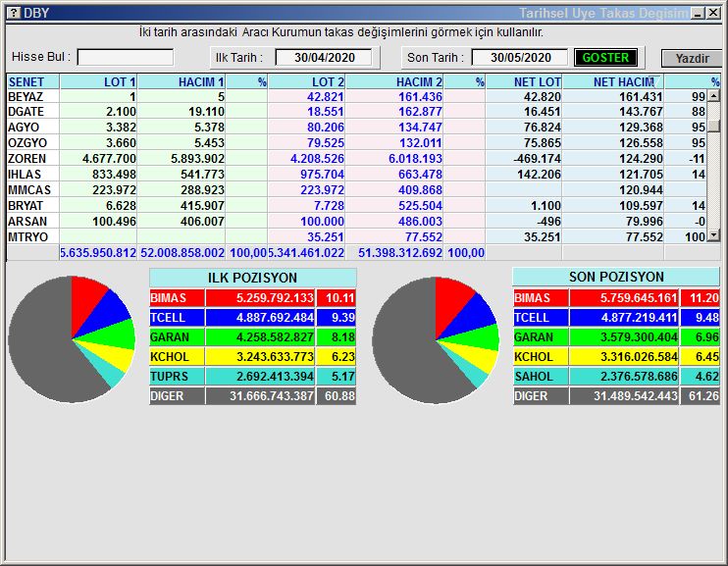The image size is (728, 566).
Task: Click HACIM 2 value 663.478
Action: [420, 175]
